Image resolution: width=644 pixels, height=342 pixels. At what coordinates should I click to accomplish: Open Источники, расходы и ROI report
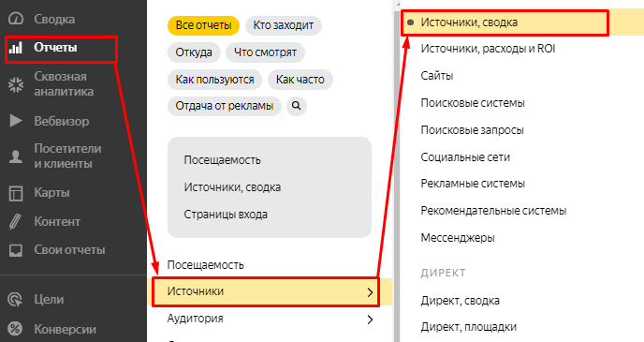488,49
